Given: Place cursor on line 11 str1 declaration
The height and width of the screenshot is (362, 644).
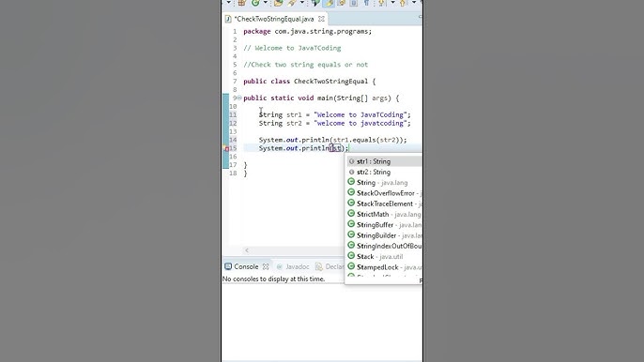Looking at the screenshot, I should coord(335,115).
